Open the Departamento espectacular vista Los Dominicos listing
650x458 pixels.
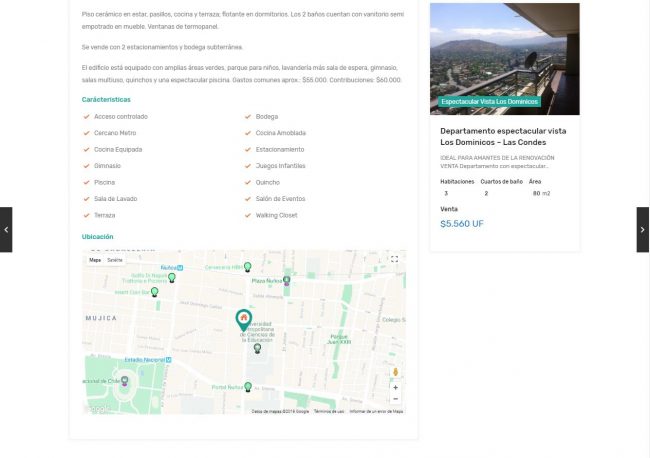point(503,136)
